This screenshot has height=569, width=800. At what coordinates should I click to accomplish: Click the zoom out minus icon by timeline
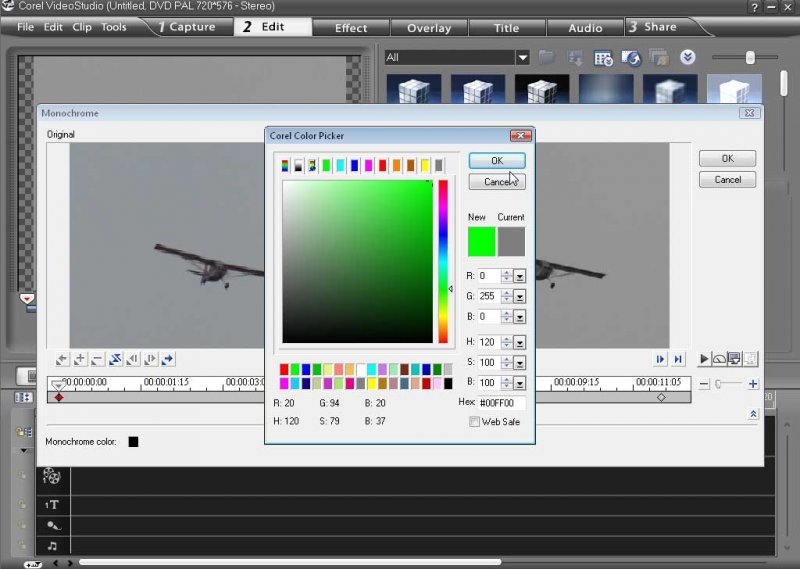704,384
